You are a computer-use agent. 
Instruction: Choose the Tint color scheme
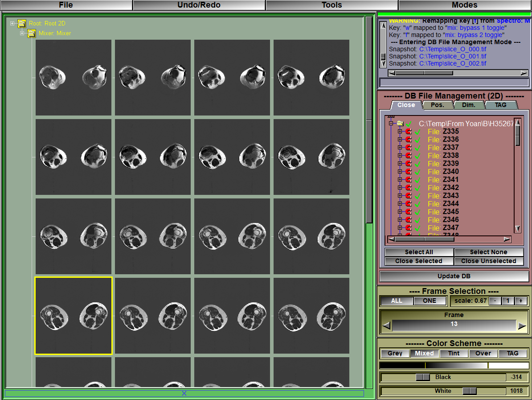(454, 354)
